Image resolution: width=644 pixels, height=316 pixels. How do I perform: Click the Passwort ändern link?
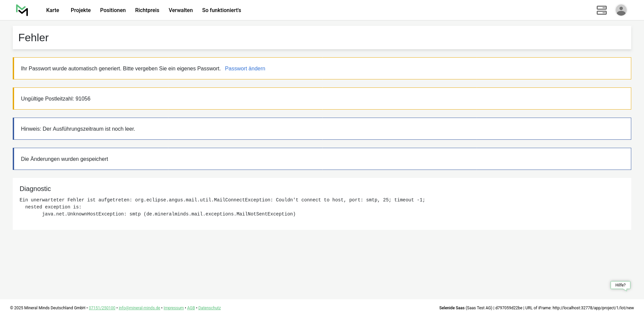click(245, 69)
